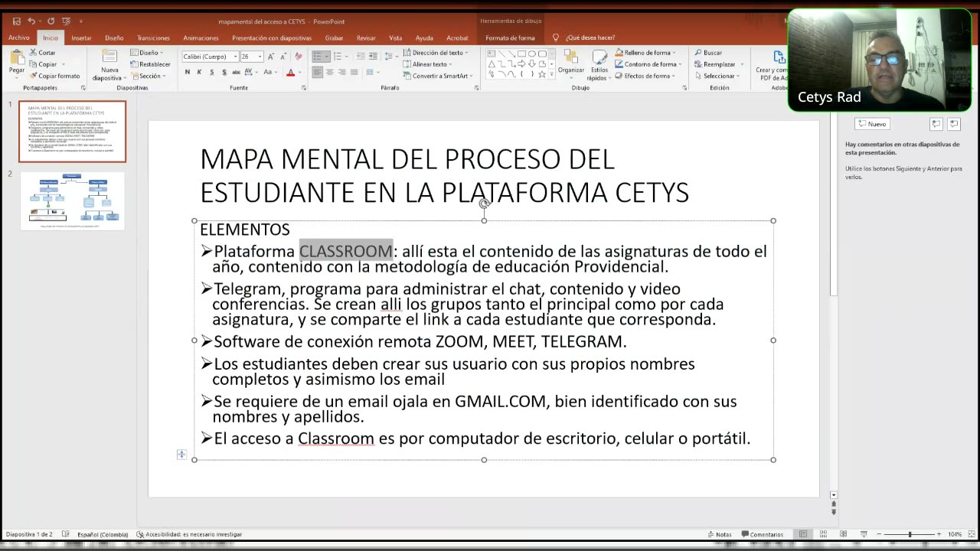Toggle Notas pane in status bar
This screenshot has width=980, height=551.
[719, 534]
